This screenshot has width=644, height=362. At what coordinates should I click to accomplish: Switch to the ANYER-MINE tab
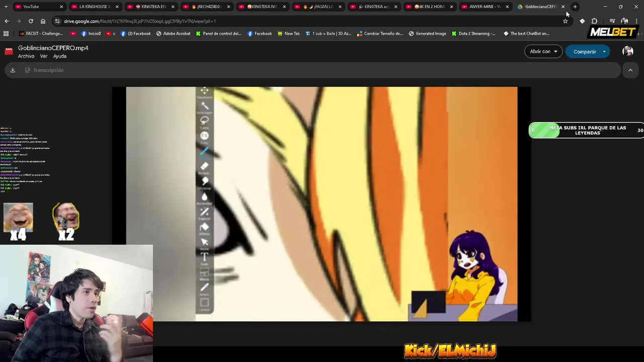tap(485, 7)
